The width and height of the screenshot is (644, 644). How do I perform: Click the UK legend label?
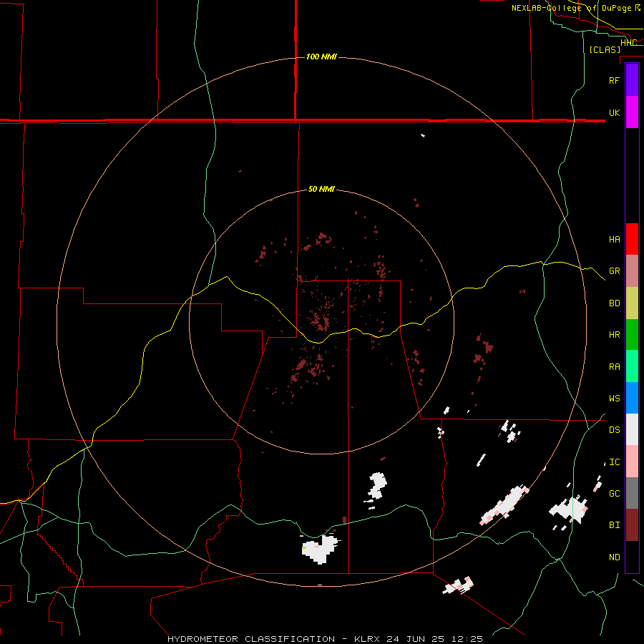pyautogui.click(x=614, y=112)
